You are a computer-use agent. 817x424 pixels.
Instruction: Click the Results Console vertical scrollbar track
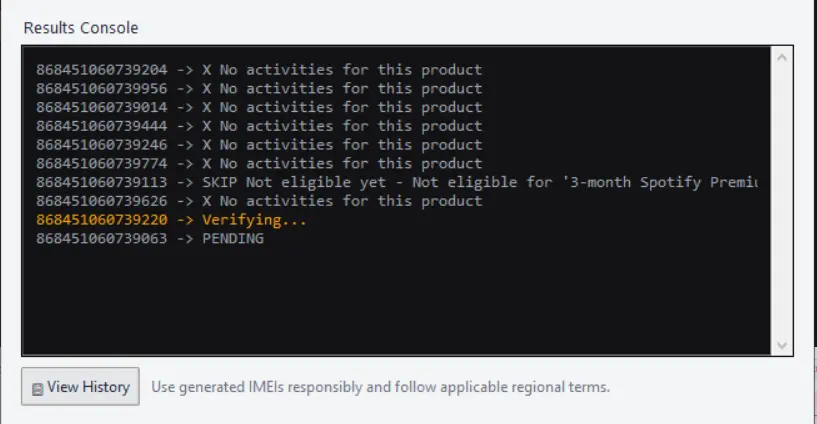pos(782,201)
